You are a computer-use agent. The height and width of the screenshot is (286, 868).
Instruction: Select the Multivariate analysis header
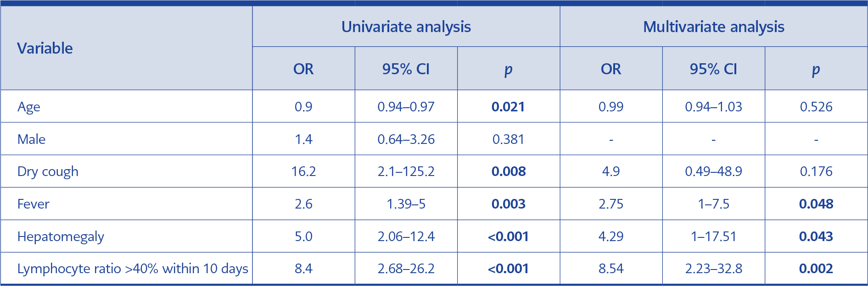click(x=713, y=27)
